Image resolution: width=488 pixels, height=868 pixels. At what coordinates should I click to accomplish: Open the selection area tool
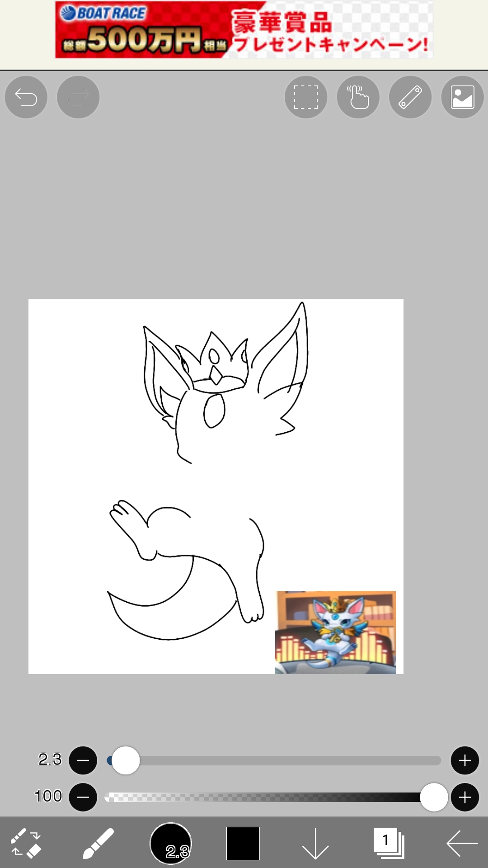[306, 97]
